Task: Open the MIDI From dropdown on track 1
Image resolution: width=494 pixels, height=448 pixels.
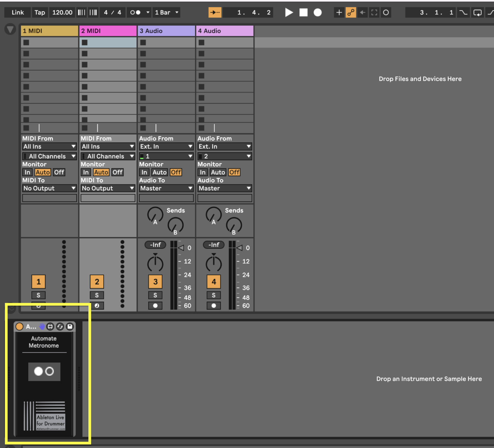Action: tap(49, 146)
